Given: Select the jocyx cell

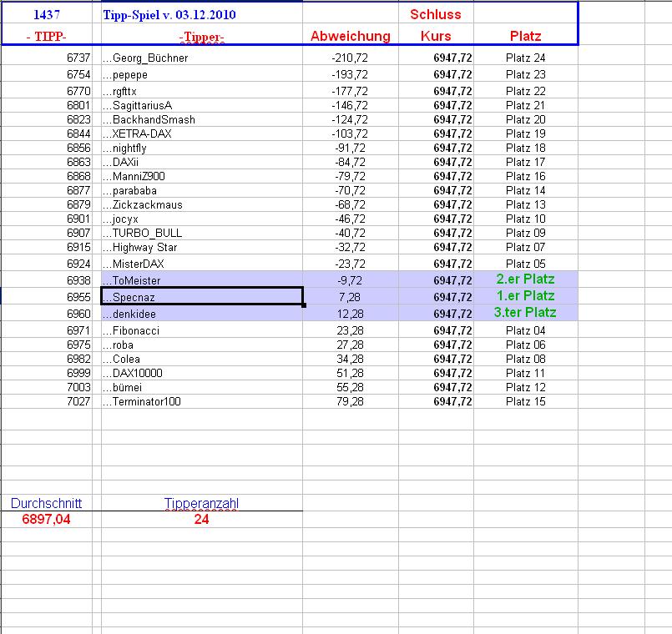Looking at the screenshot, I should click(202, 219).
